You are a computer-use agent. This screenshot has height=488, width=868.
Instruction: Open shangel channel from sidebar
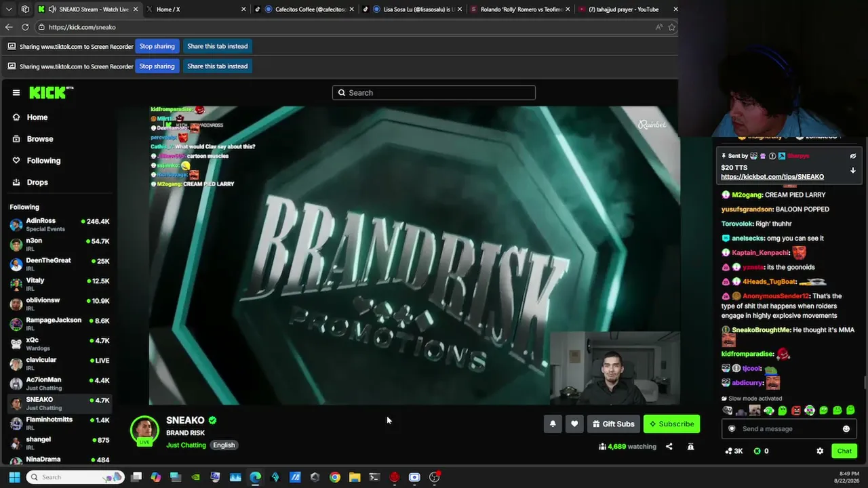click(60, 443)
